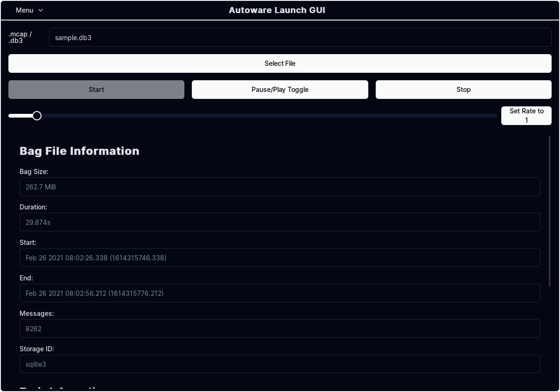Select the Bag Size value field
560x392 pixels.
[x=280, y=187]
